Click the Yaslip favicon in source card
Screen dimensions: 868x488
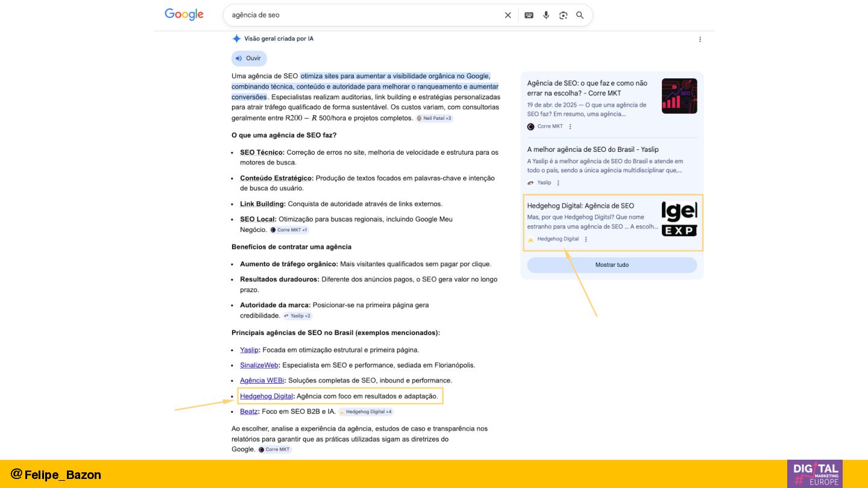tap(530, 183)
